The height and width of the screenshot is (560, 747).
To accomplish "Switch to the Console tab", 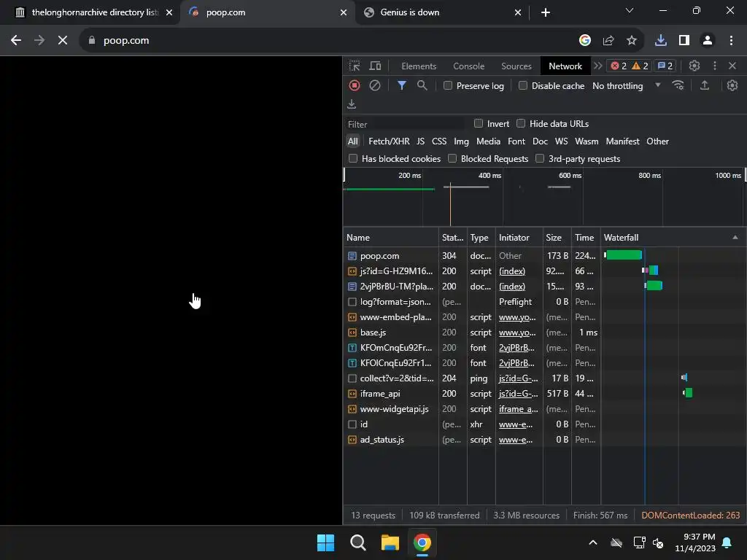I will pos(469,66).
